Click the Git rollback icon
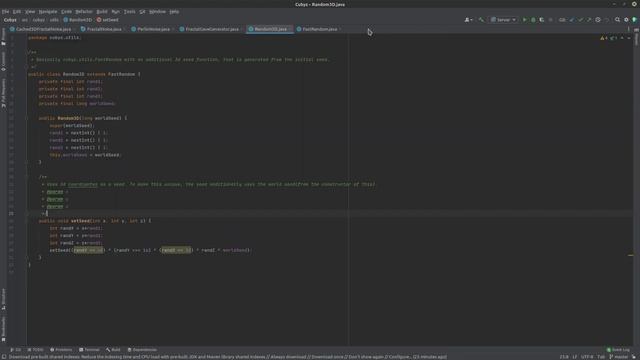640x360 pixels. (606, 20)
